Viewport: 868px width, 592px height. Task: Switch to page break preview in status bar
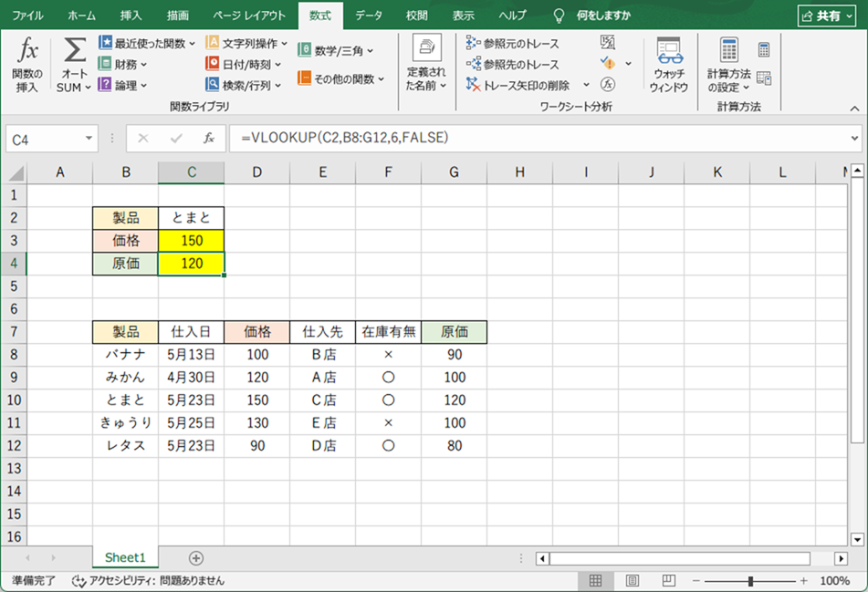coord(668,581)
